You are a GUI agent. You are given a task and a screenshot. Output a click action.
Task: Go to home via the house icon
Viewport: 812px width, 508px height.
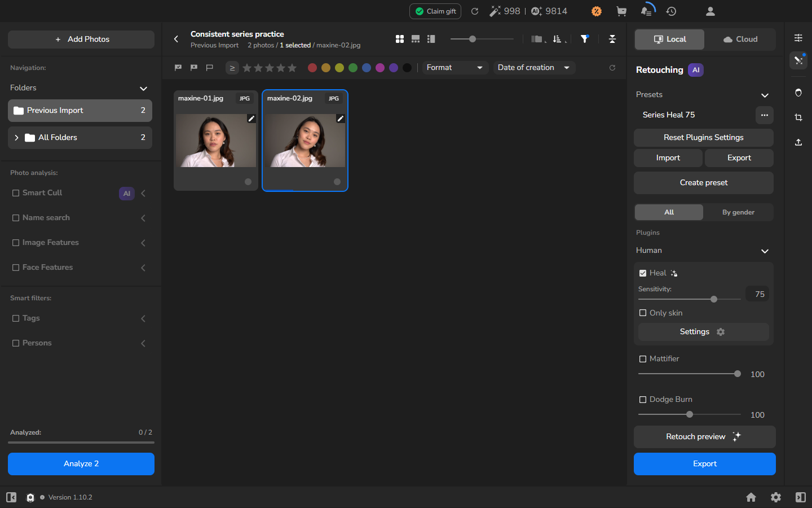(751, 497)
